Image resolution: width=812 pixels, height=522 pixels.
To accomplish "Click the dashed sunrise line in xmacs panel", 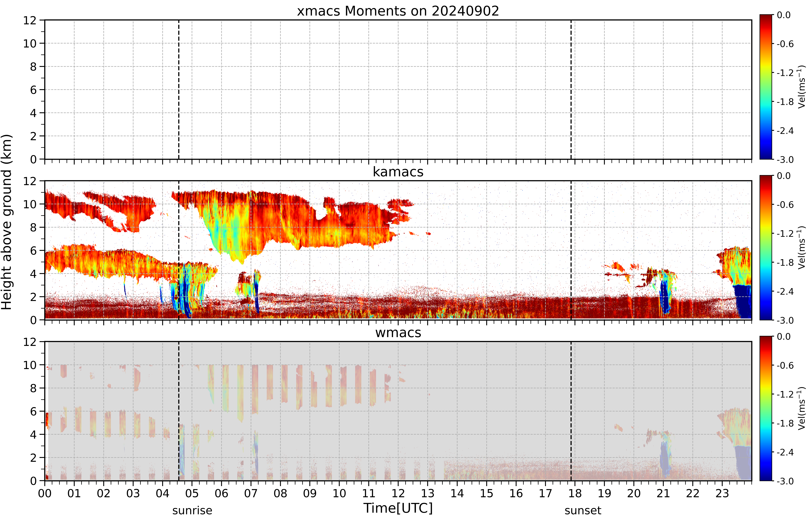I will [179, 90].
